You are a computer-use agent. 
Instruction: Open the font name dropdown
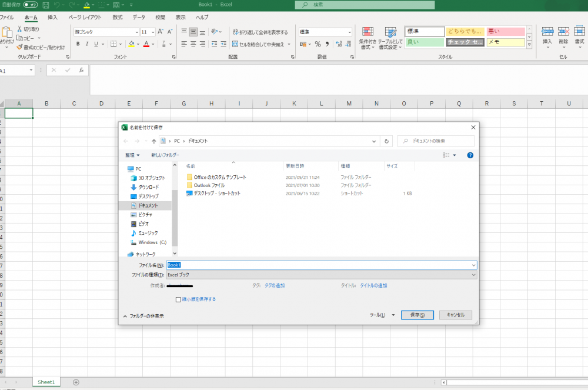(x=136, y=32)
